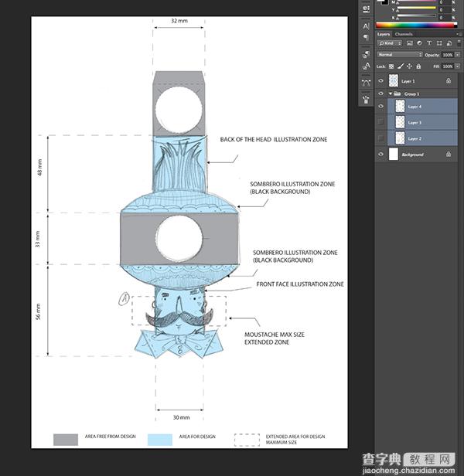The height and width of the screenshot is (476, 464).
Task: Select the Background layer name
Action: pos(412,155)
